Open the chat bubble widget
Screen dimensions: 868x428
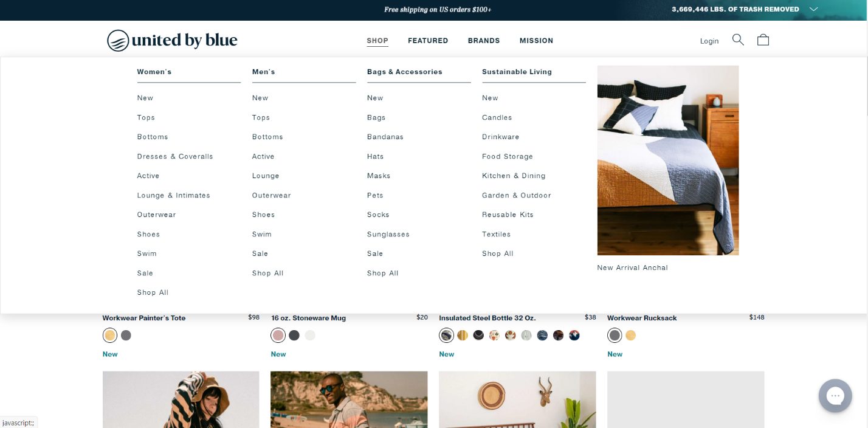click(x=835, y=396)
